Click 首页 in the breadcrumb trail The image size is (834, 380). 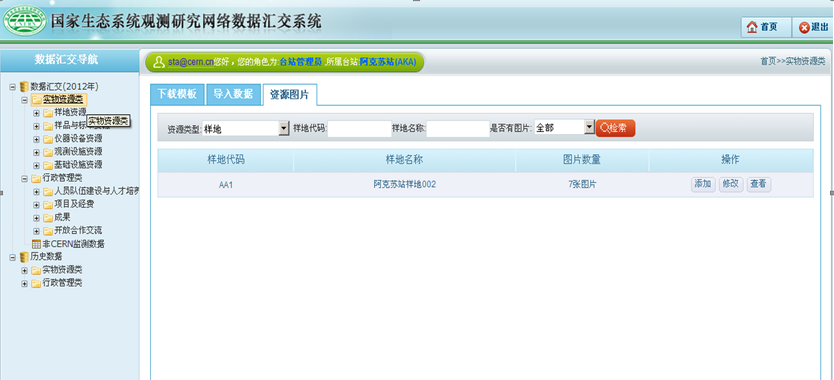click(x=769, y=61)
